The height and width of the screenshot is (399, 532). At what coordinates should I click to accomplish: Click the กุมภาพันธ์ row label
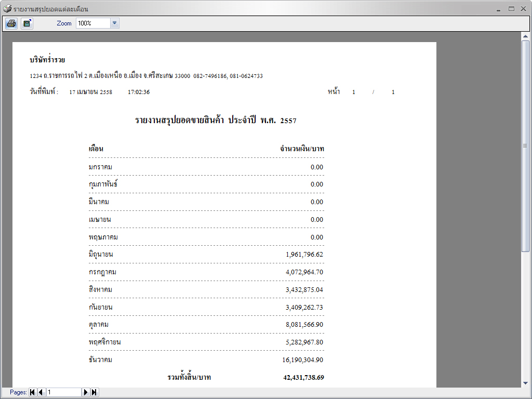pos(103,184)
